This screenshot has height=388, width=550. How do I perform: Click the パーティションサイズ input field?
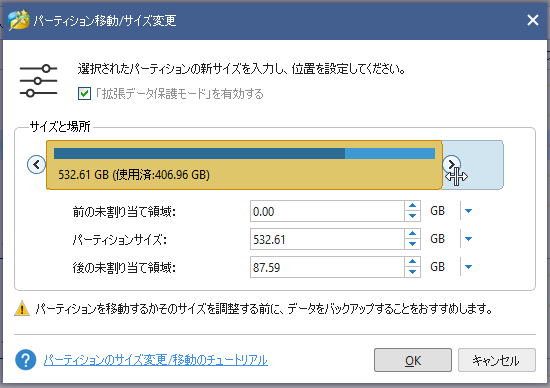(x=327, y=239)
